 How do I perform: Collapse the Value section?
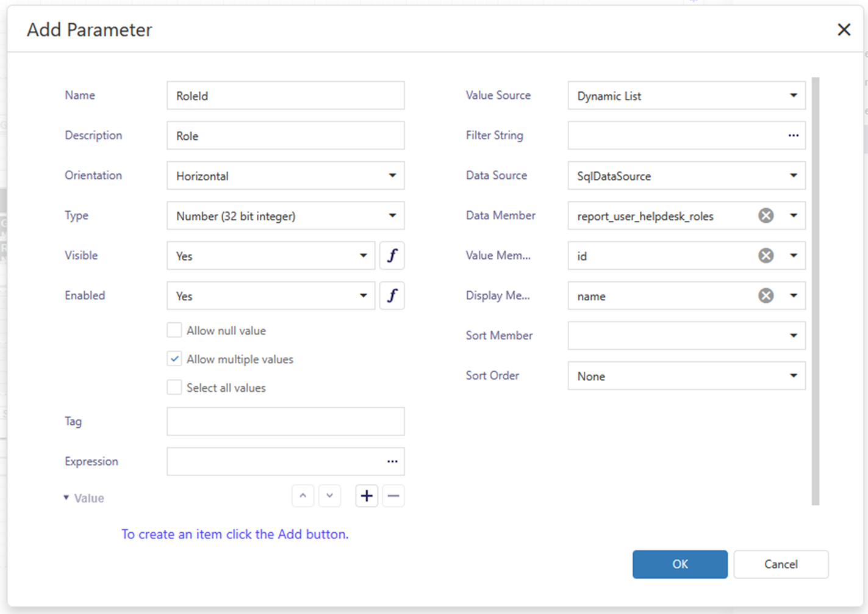point(66,498)
